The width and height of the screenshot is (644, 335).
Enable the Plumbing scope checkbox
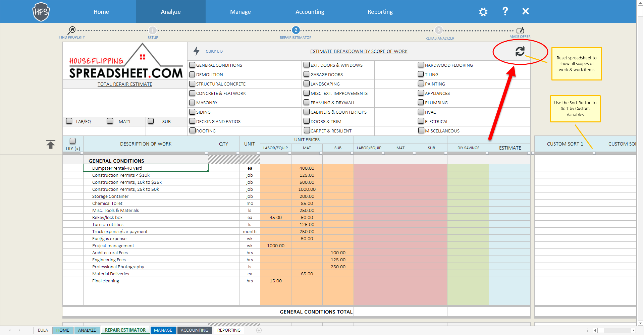(421, 103)
